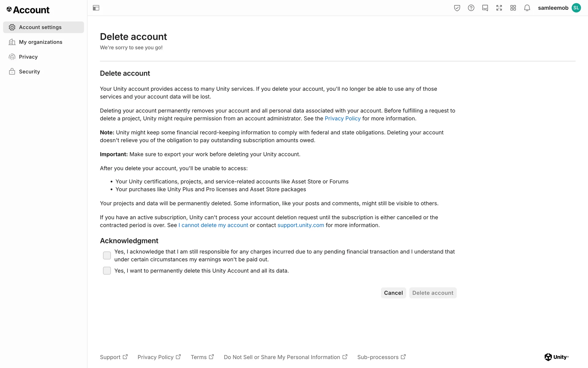Open notifications bell icon

tap(527, 8)
